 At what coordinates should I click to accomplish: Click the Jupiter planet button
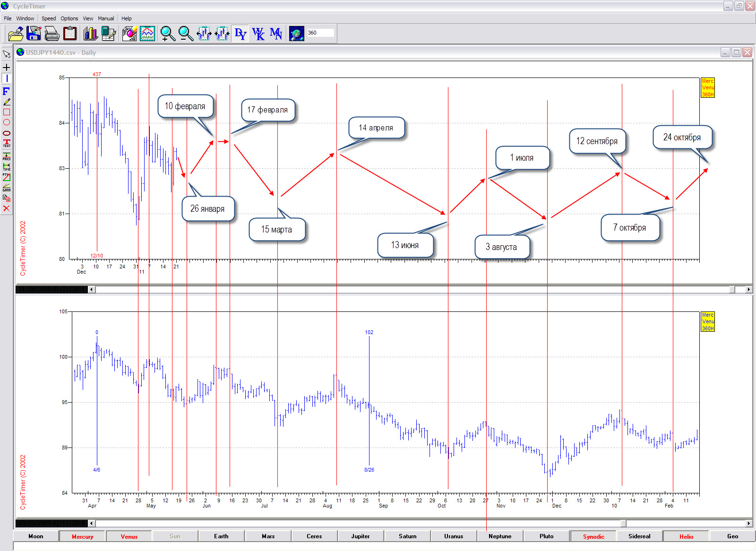(361, 536)
